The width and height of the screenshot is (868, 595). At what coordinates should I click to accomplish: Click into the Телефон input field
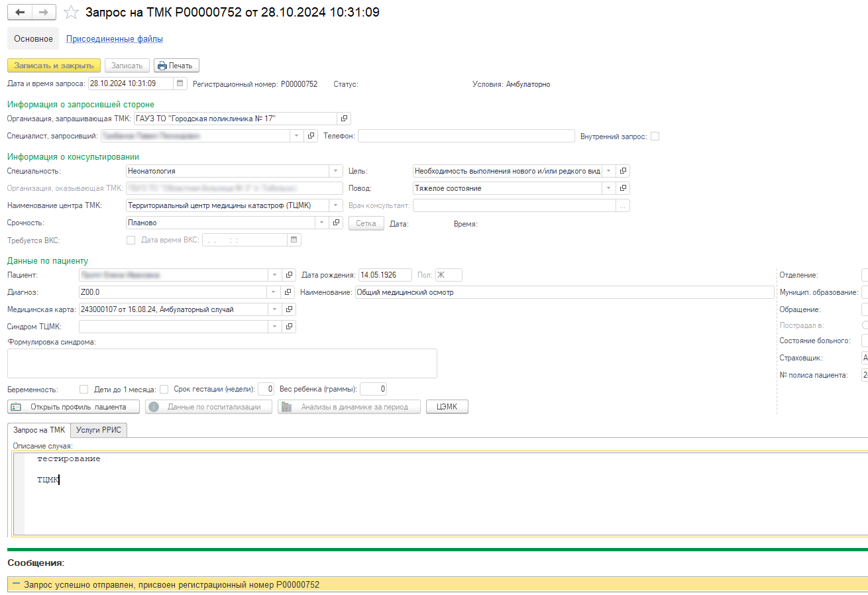pyautogui.click(x=466, y=136)
